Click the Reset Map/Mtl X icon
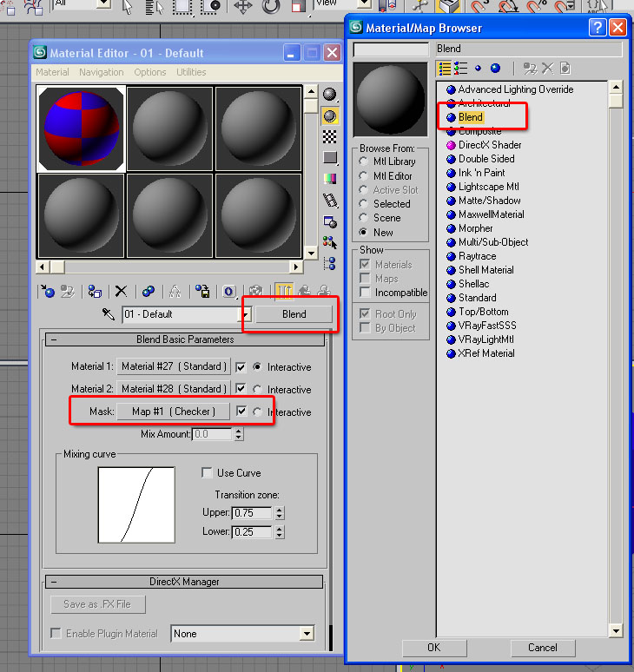The image size is (634, 672). pyautogui.click(x=122, y=292)
